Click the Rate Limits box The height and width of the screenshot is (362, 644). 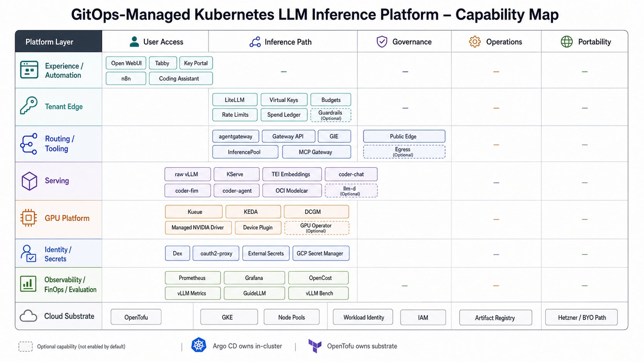pos(235,115)
